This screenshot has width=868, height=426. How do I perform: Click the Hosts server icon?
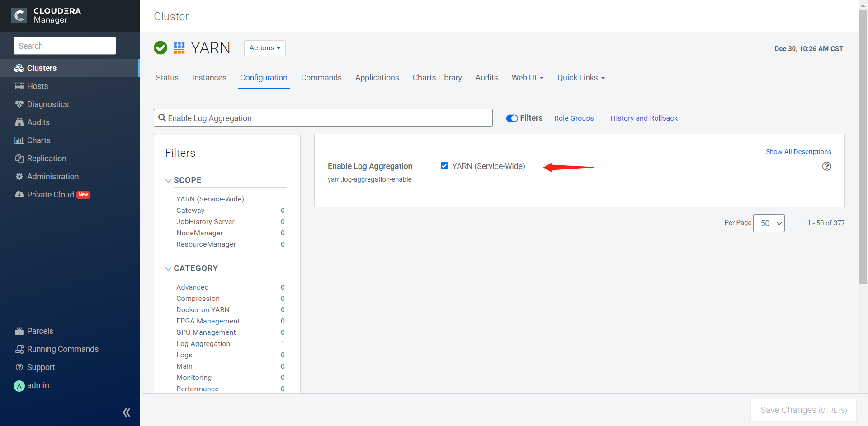point(19,86)
